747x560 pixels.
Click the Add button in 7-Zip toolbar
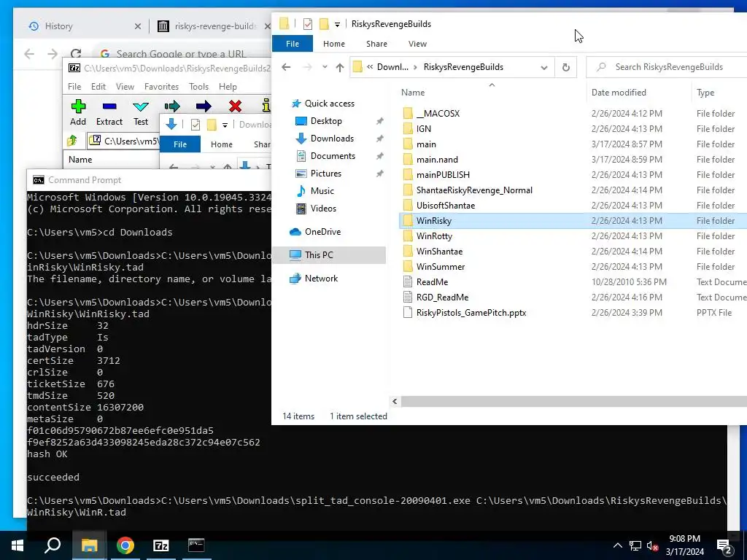[x=78, y=113]
